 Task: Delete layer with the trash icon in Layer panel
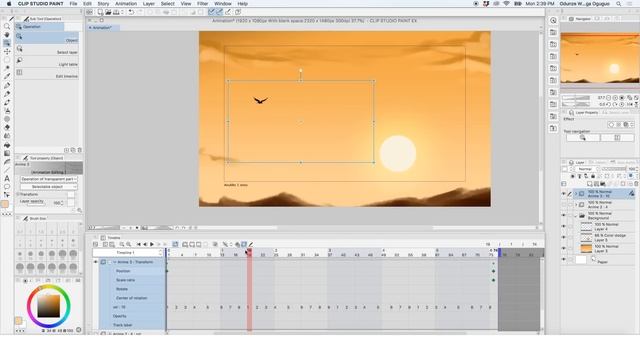tap(636, 184)
